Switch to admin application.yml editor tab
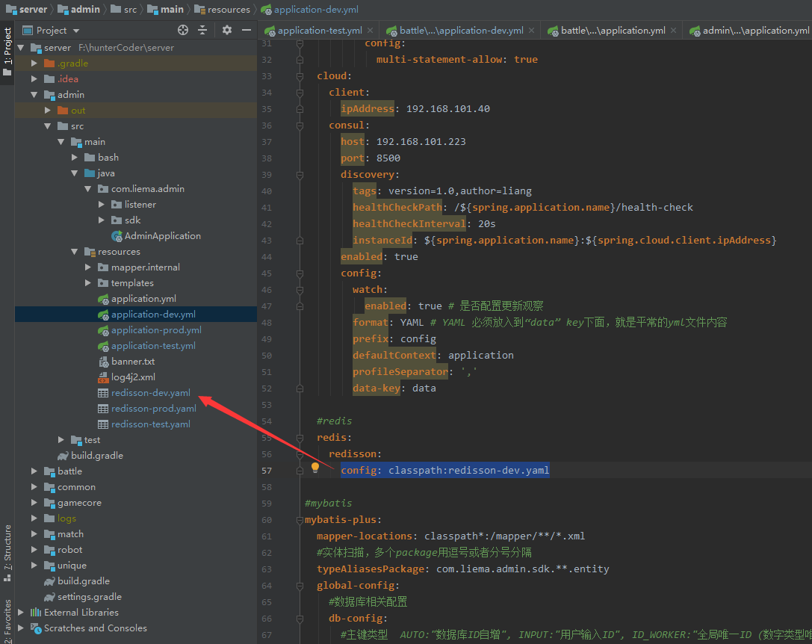812x644 pixels. click(x=750, y=31)
